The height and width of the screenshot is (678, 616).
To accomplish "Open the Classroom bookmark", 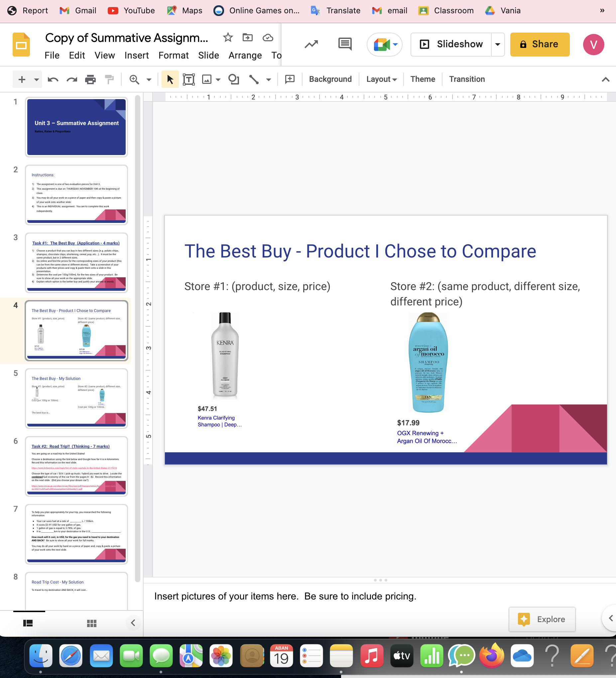I will click(445, 10).
